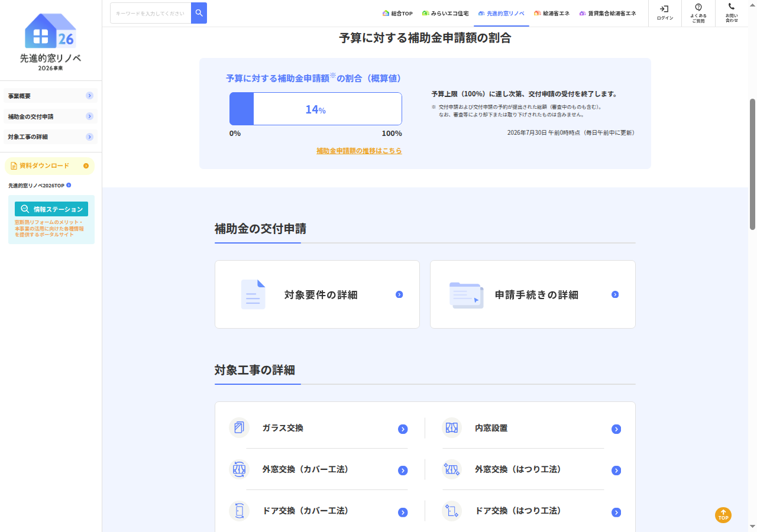757x532 pixels.
Task: Click the 総合TOP house icon
Action: 386,13
